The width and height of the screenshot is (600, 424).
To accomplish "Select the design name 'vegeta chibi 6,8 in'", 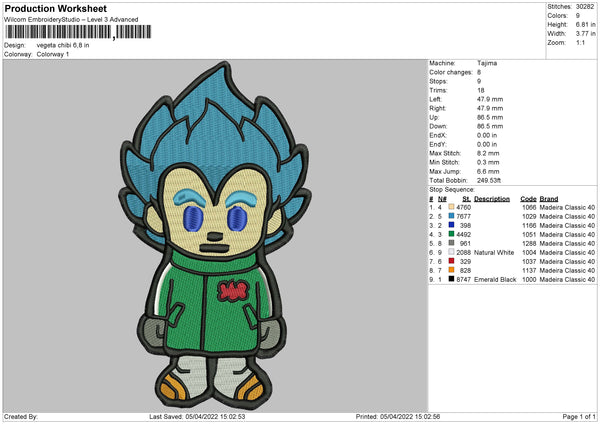I will [x=63, y=45].
